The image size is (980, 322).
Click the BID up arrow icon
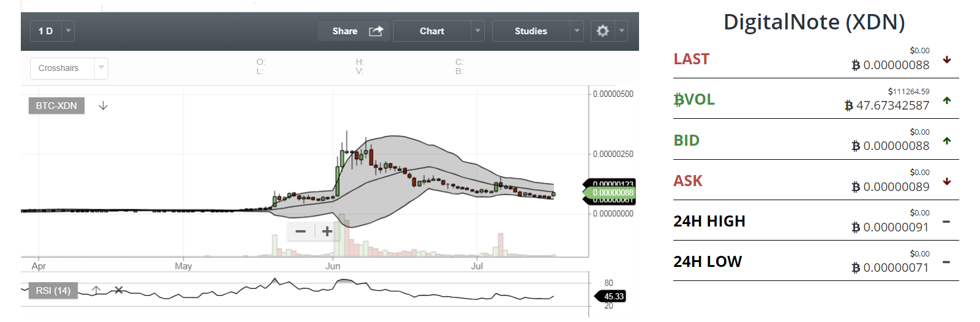(947, 141)
